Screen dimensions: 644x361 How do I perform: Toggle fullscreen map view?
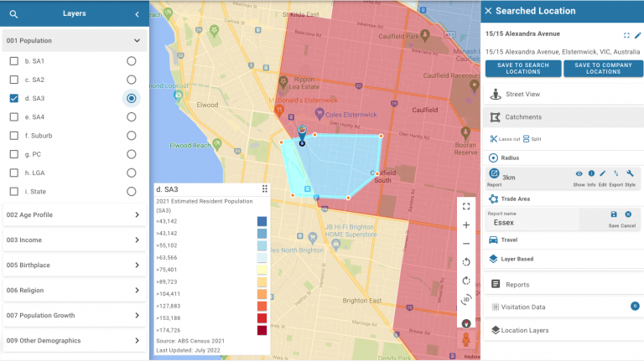466,206
